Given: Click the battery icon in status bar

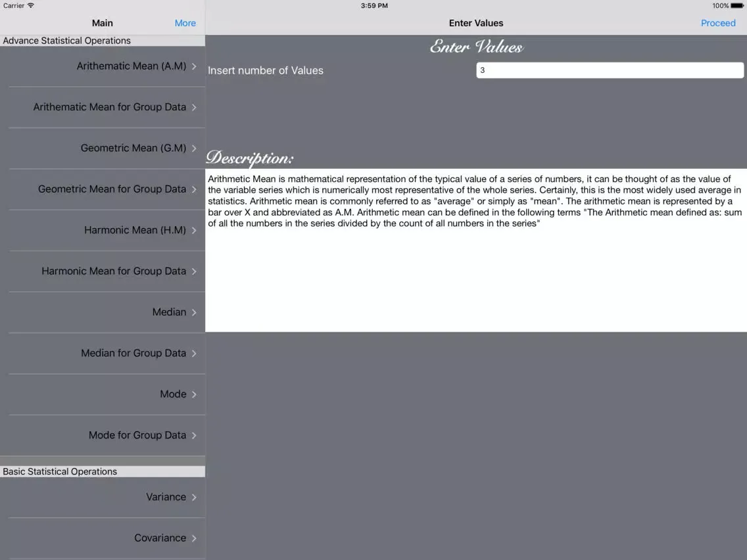Looking at the screenshot, I should [737, 6].
